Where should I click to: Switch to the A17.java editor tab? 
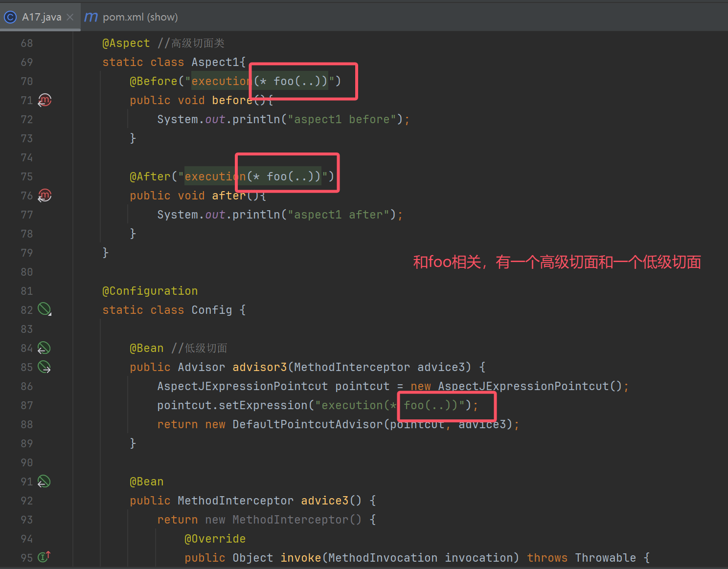click(x=40, y=17)
